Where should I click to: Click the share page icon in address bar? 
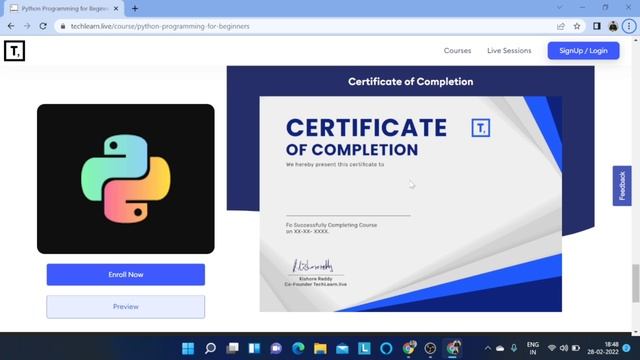(560, 26)
